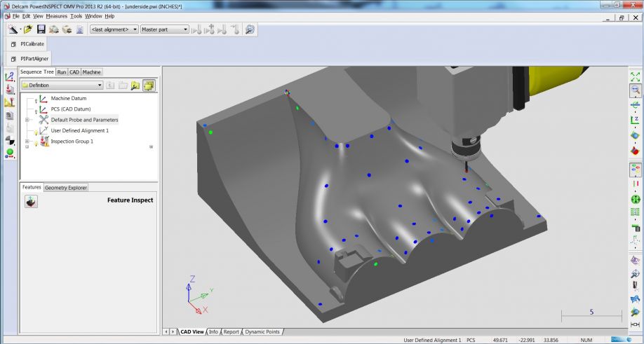Open the Info tab at the bottom
Screen dimensions: 644x344
coord(213,331)
